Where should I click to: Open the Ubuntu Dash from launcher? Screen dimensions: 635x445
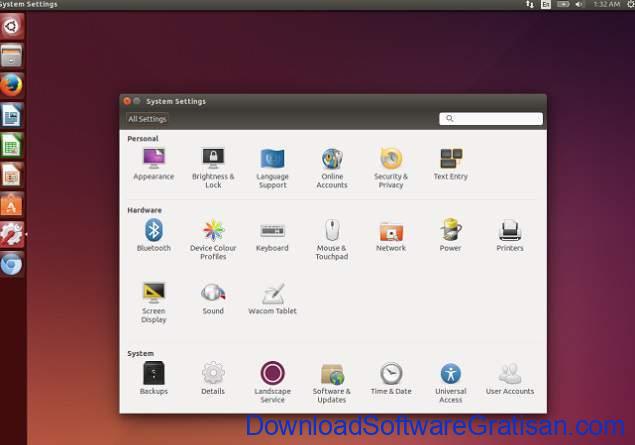pos(12,26)
